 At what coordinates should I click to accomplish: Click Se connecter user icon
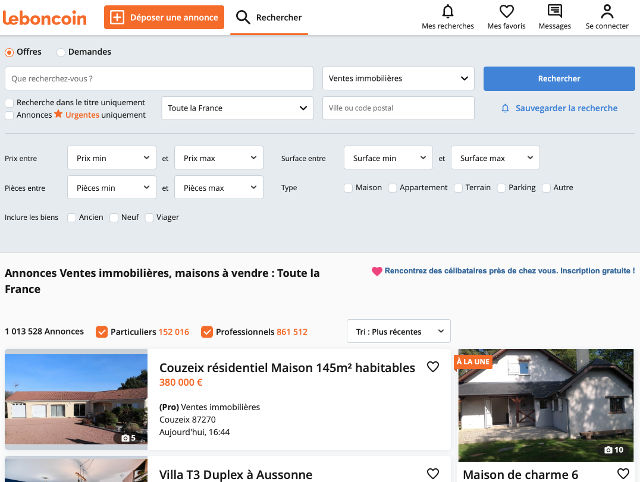coord(607,11)
